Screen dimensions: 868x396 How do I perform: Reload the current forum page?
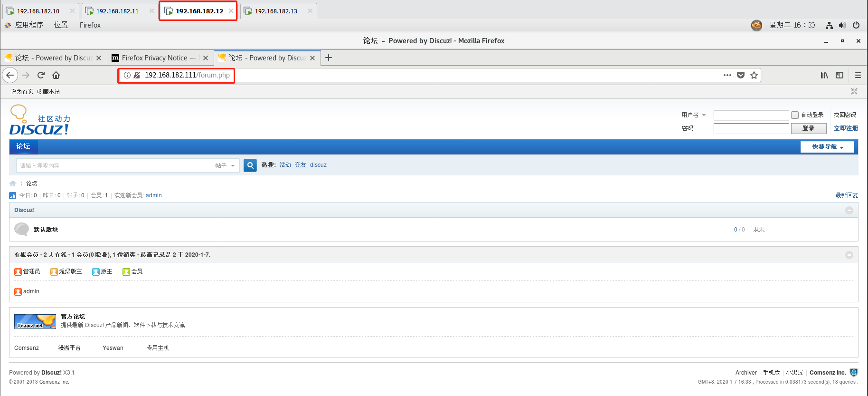[41, 75]
